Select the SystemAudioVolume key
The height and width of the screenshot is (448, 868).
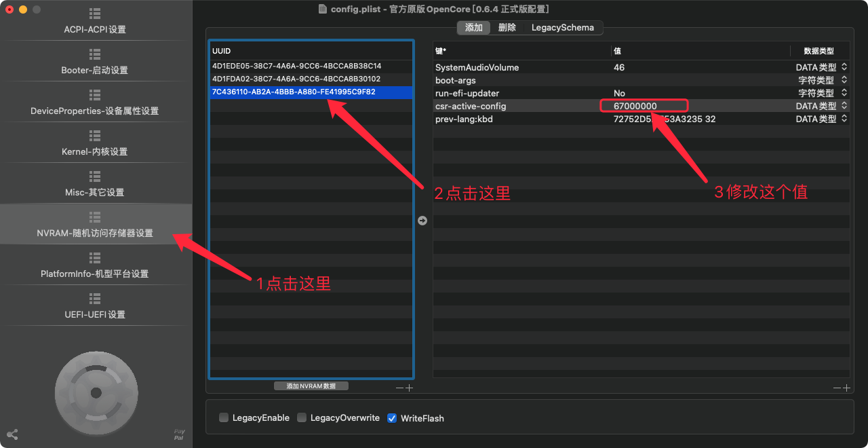coord(477,67)
